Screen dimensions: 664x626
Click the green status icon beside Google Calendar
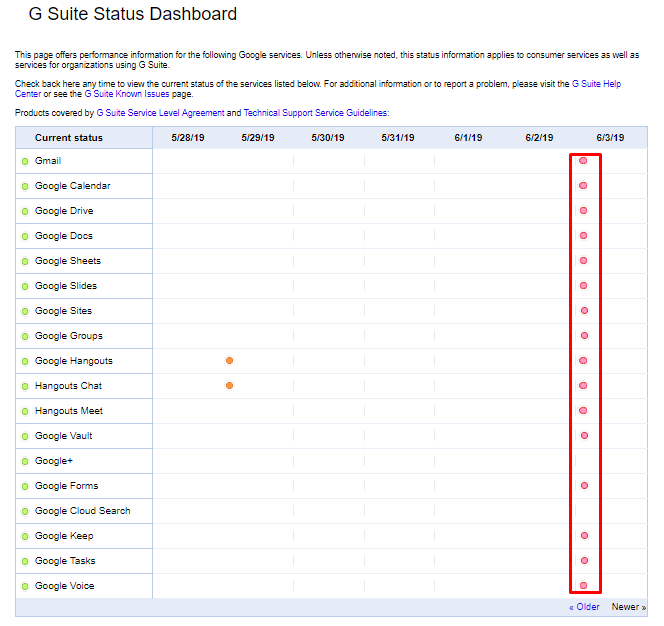[25, 186]
